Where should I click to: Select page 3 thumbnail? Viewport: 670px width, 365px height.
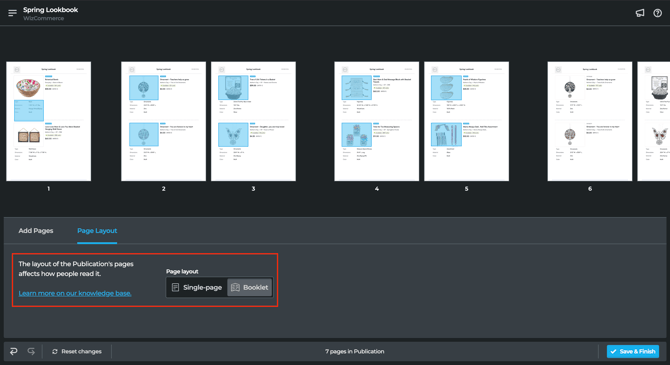pos(253,121)
